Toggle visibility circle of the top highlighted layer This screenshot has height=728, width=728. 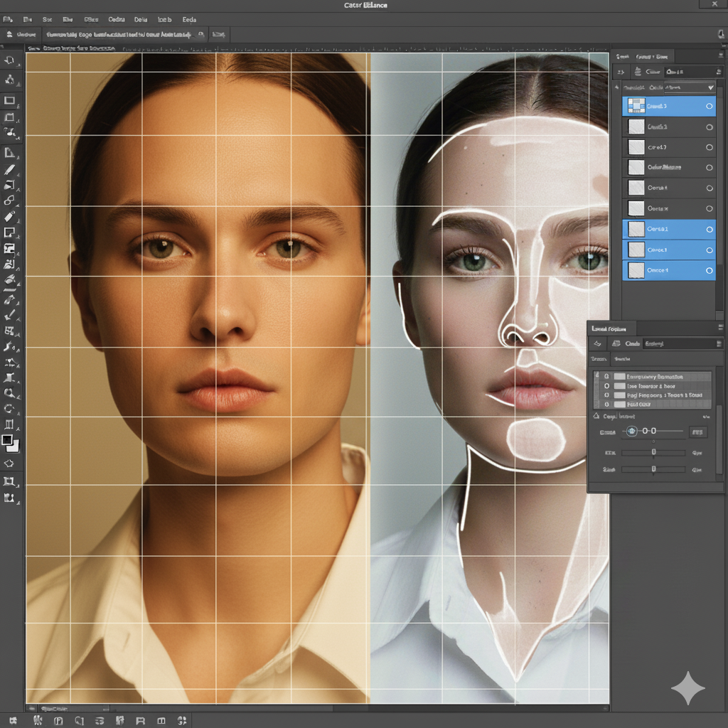coord(709,107)
